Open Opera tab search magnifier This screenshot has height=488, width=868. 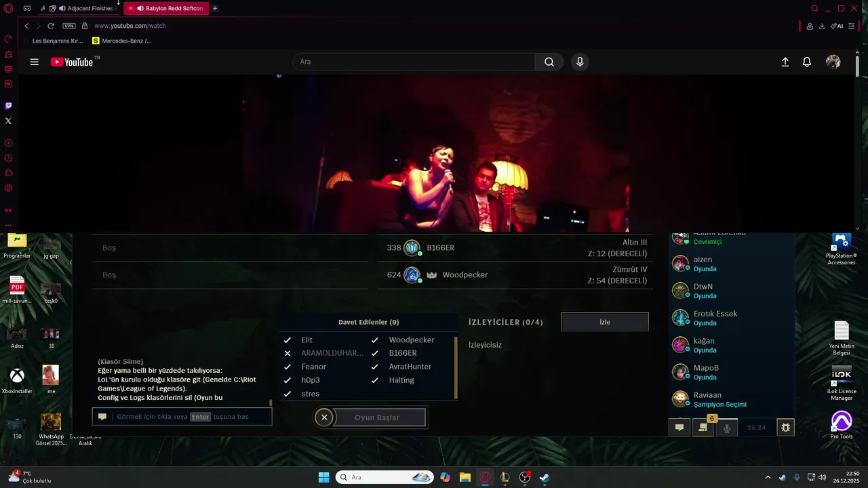pyautogui.click(x=814, y=8)
